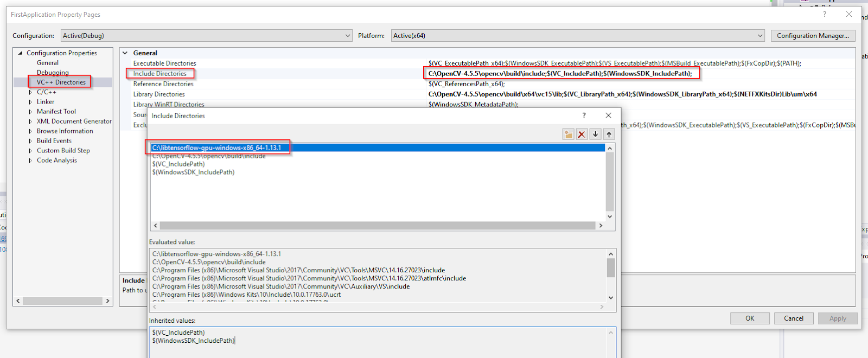
Task: Click the Evaluated value vertical scrollbar thumb
Action: tap(611, 268)
